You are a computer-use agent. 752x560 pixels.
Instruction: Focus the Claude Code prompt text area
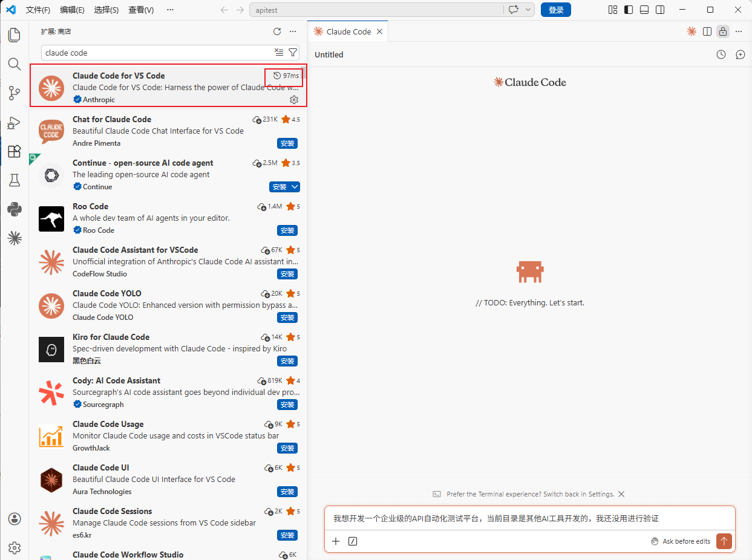530,518
